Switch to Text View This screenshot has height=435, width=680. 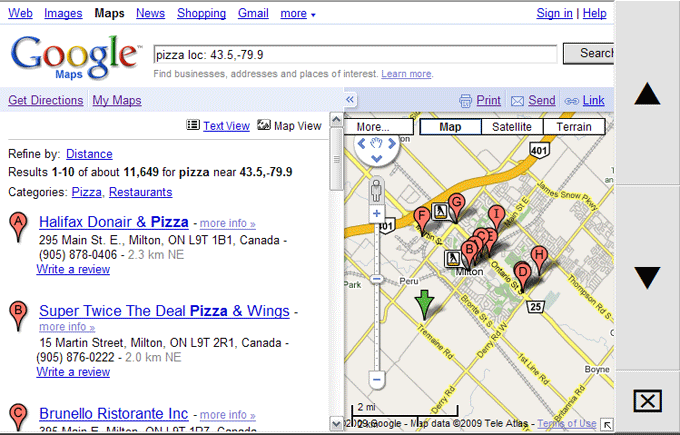pyautogui.click(x=226, y=126)
